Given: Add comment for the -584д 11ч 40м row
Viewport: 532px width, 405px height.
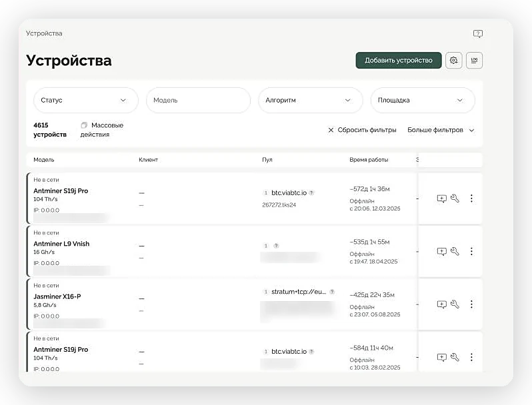Looking at the screenshot, I should tap(441, 357).
